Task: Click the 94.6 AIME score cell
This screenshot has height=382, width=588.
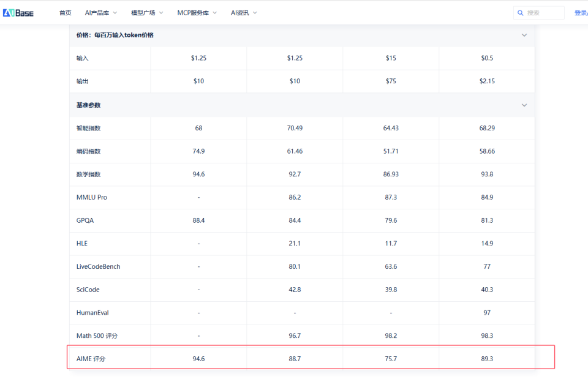Action: pos(198,359)
